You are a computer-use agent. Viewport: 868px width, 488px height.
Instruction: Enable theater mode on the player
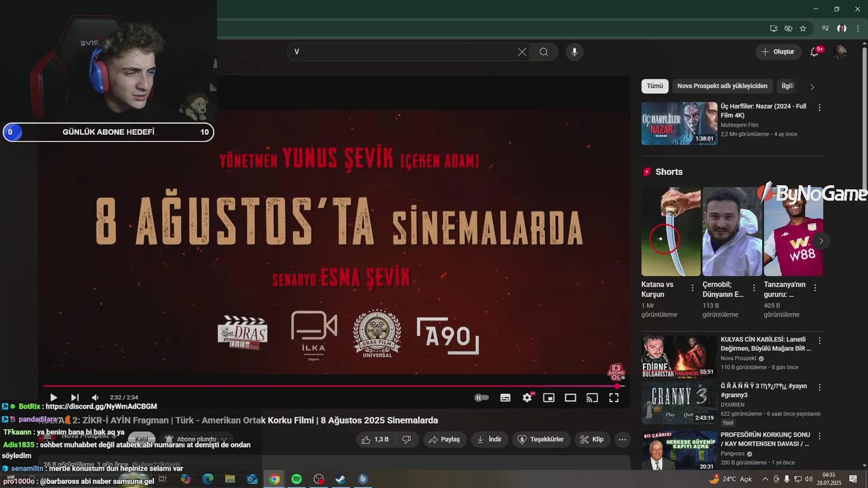(570, 398)
